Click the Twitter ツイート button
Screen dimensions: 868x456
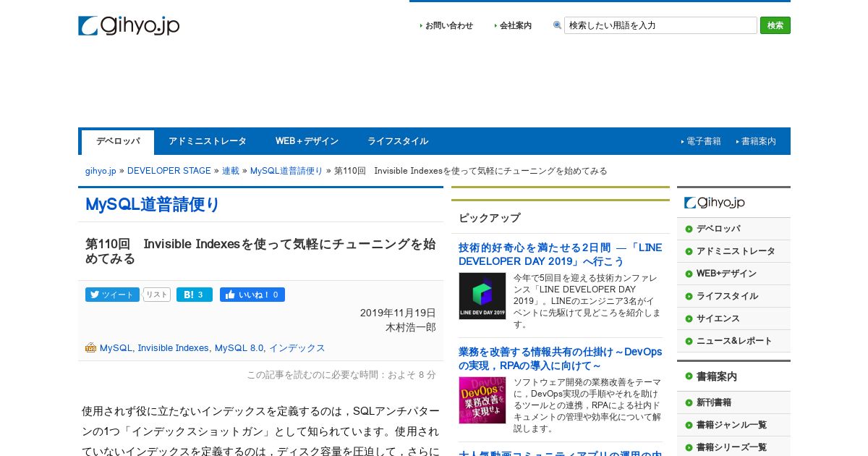tap(112, 295)
